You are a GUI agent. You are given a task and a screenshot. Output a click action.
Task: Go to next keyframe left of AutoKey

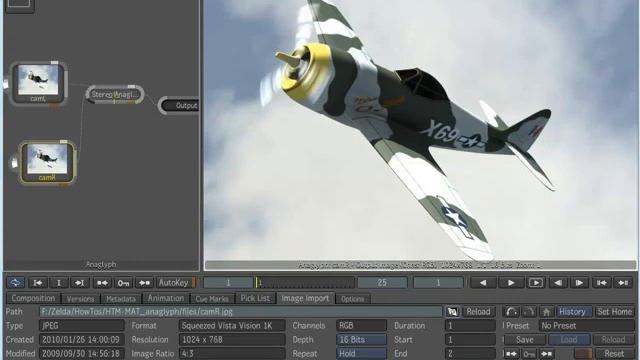pos(144,282)
